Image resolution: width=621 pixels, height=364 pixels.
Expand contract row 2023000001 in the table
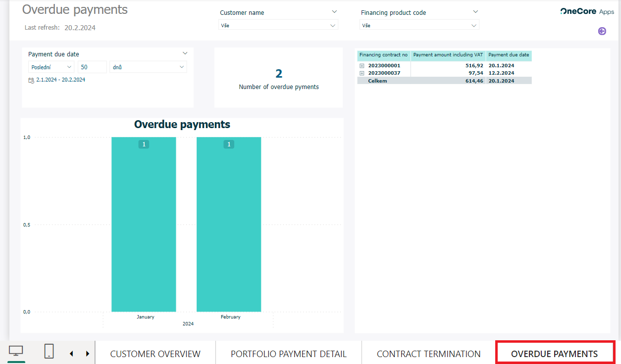pyautogui.click(x=362, y=65)
